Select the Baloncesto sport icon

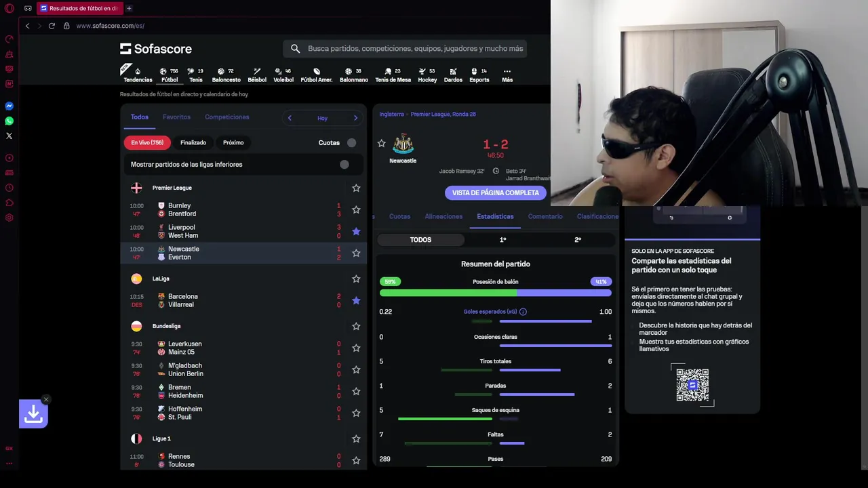point(226,75)
